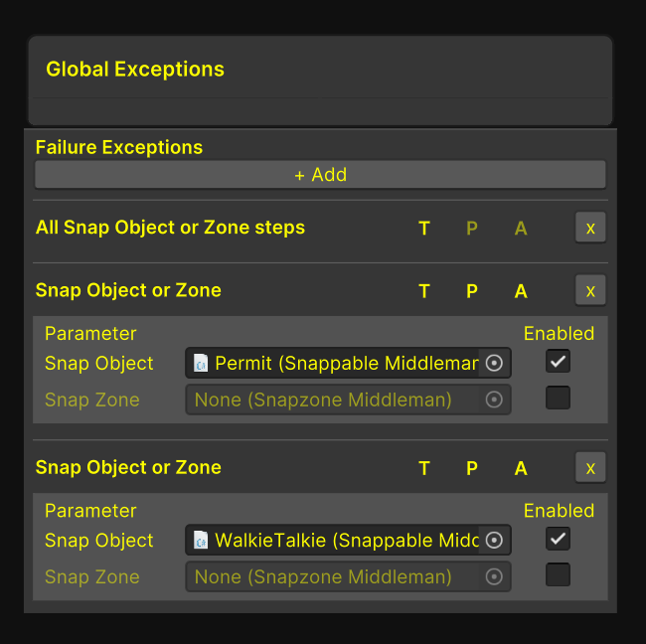The width and height of the screenshot is (646, 644).
Task: Open object picker for Permit snap object
Action: pyautogui.click(x=494, y=363)
